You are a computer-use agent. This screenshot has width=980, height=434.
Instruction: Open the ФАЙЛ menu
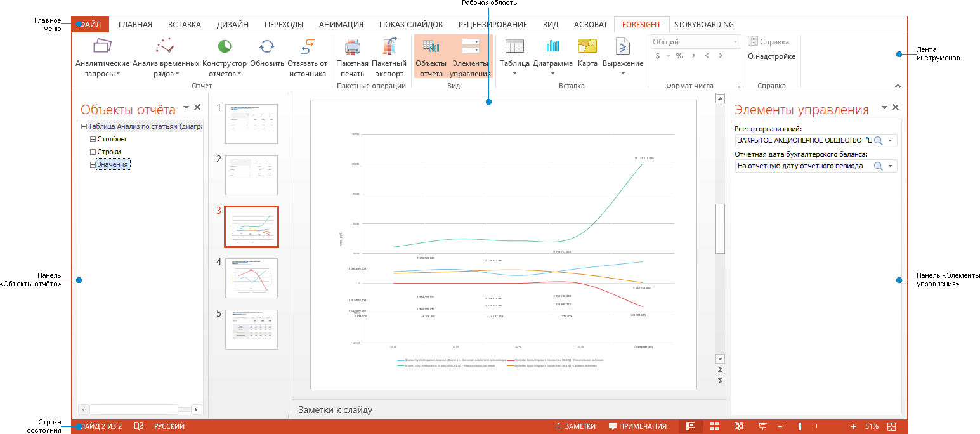coord(90,24)
